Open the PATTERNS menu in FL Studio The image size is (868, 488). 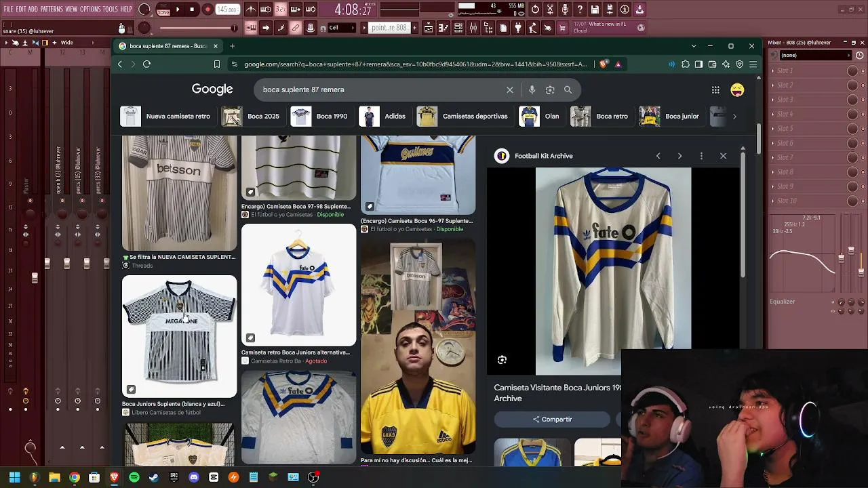52,9
